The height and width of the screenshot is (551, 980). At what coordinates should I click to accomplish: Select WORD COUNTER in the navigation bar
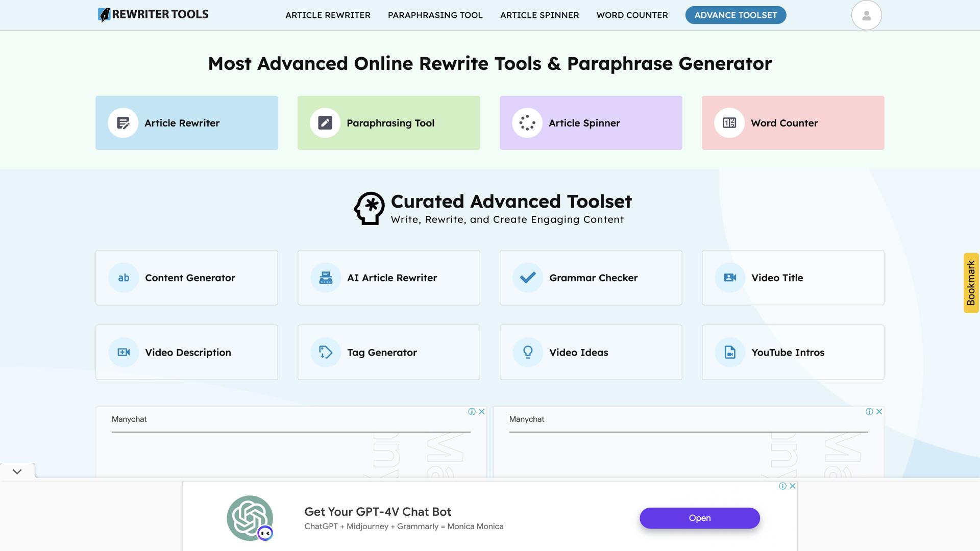pos(632,15)
